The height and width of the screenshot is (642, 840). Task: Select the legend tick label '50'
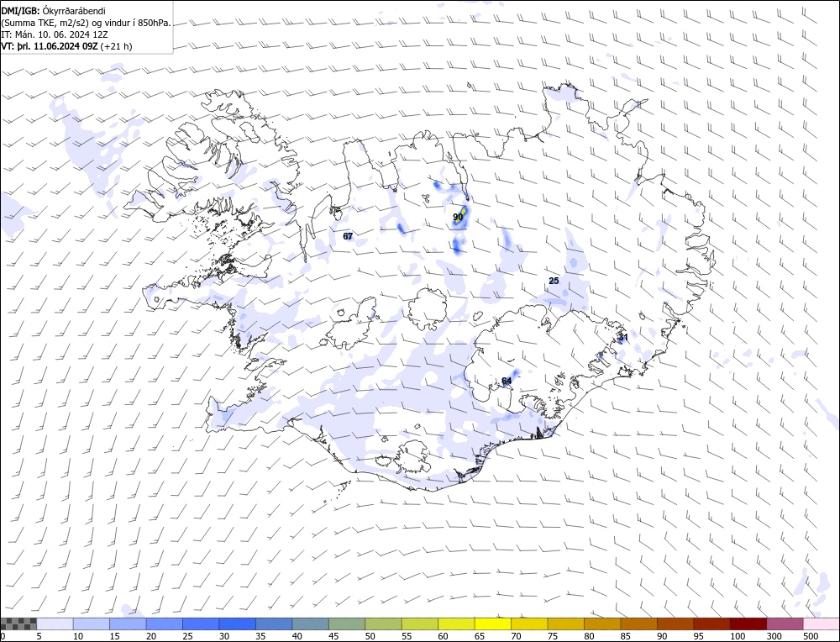370,636
